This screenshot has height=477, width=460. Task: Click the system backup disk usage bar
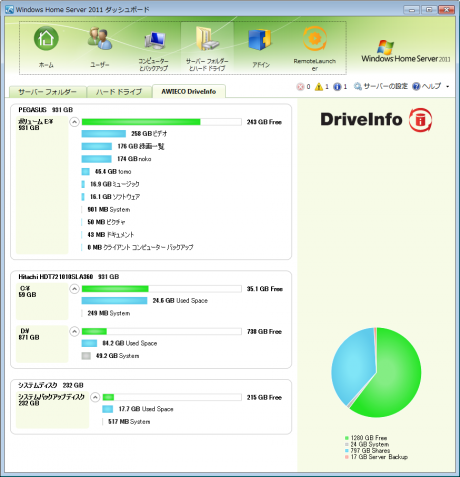[172, 397]
